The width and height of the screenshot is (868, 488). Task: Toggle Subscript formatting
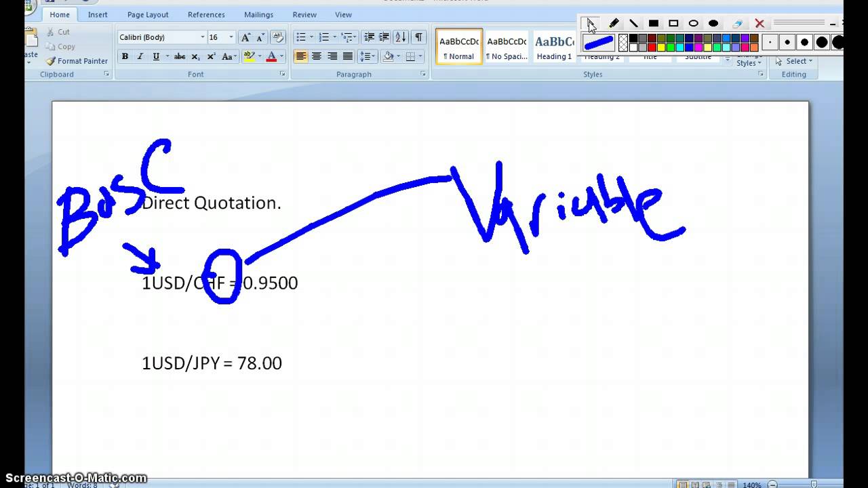[196, 56]
